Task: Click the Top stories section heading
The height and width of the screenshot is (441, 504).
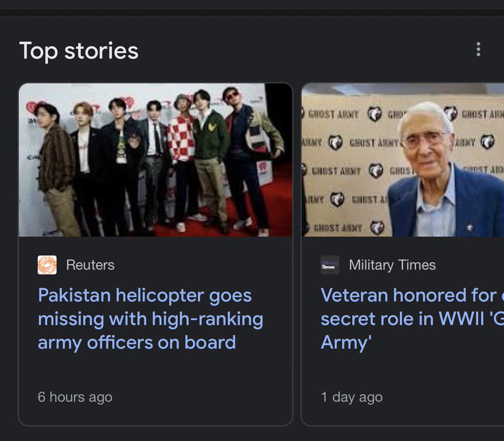Action: click(x=79, y=51)
